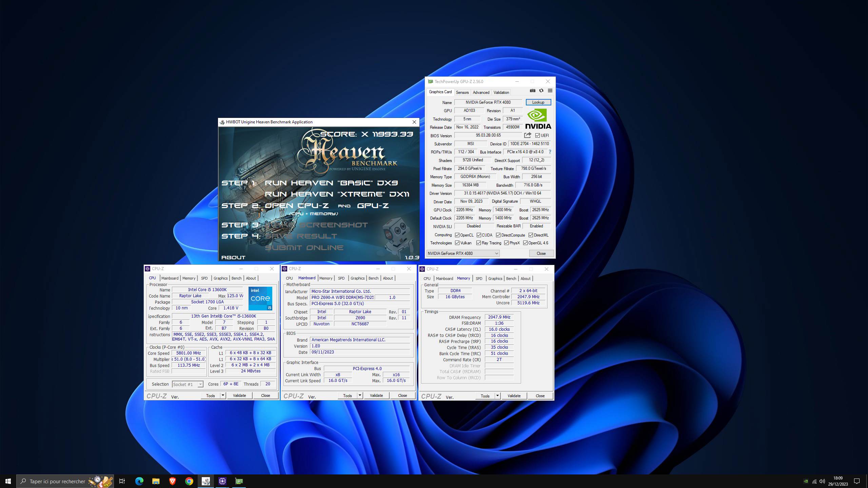
Task: Click the BIOS Version 95.03.2B.00.65 field
Action: tap(488, 135)
